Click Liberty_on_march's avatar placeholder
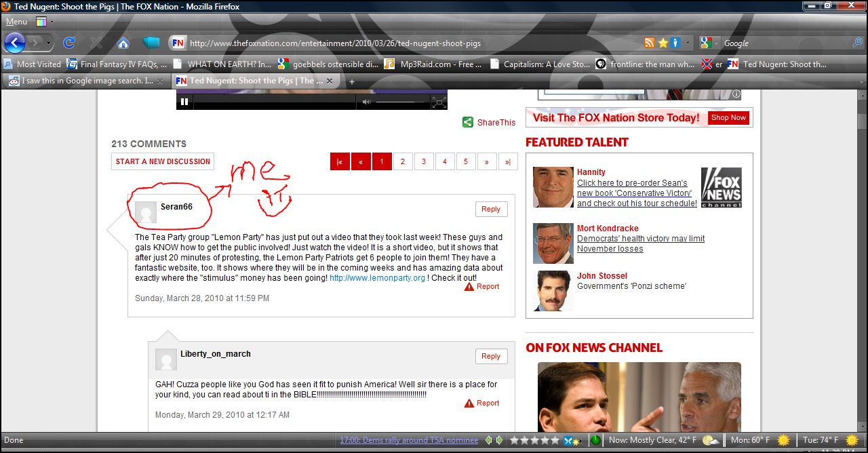This screenshot has height=453, width=868. coord(166,359)
